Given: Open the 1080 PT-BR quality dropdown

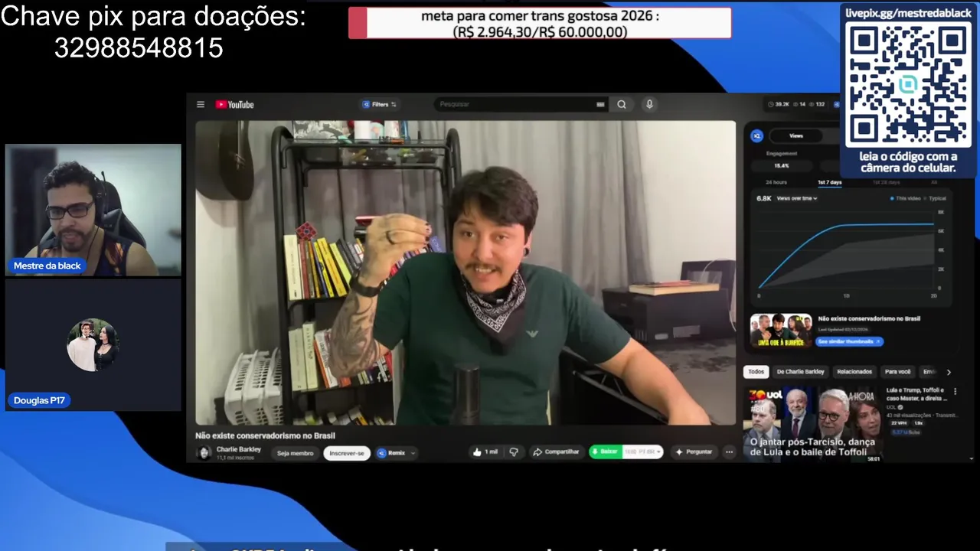Looking at the screenshot, I should point(642,452).
